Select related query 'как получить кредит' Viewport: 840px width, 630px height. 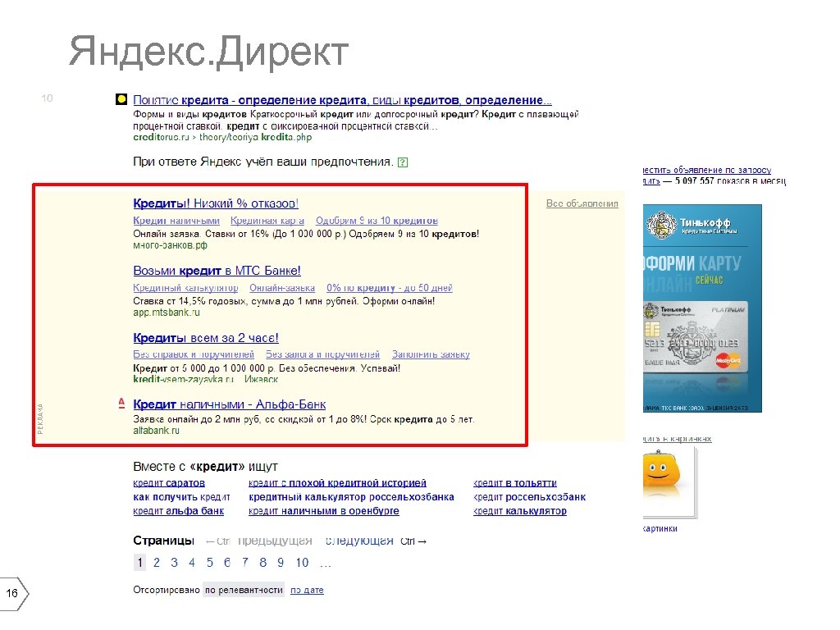click(x=181, y=497)
